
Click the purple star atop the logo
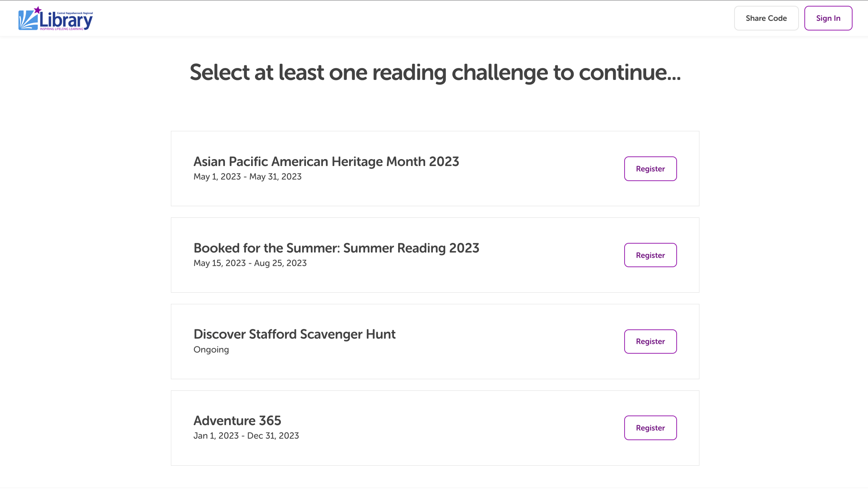(x=37, y=10)
